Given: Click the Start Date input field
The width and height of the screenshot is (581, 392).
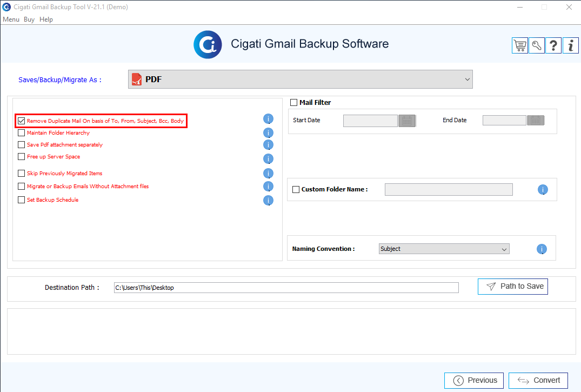Looking at the screenshot, I should [371, 121].
